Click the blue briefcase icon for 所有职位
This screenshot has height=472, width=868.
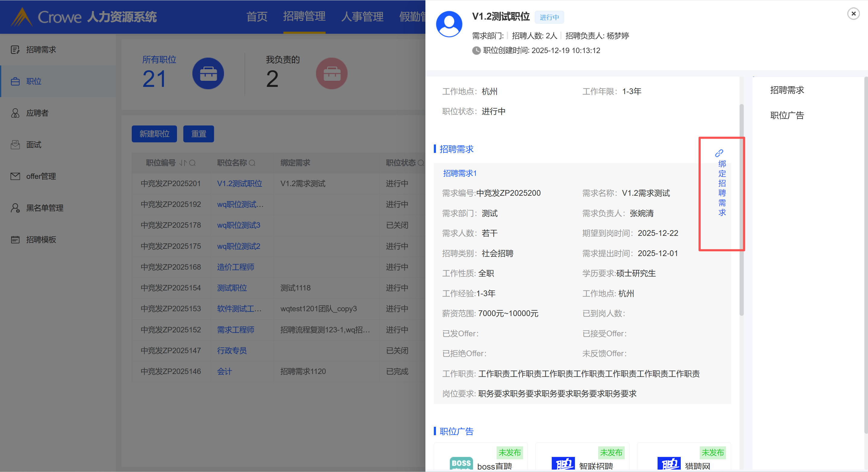208,74
